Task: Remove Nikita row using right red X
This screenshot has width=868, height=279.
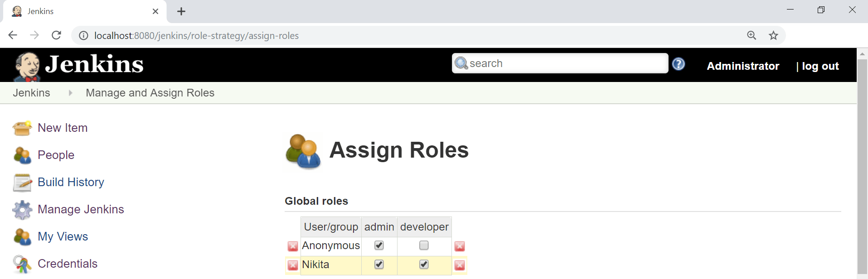Action: [460, 265]
